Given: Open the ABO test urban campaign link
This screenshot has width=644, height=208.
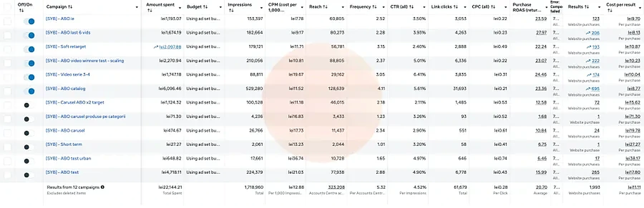Looking at the screenshot, I should click(68, 158).
